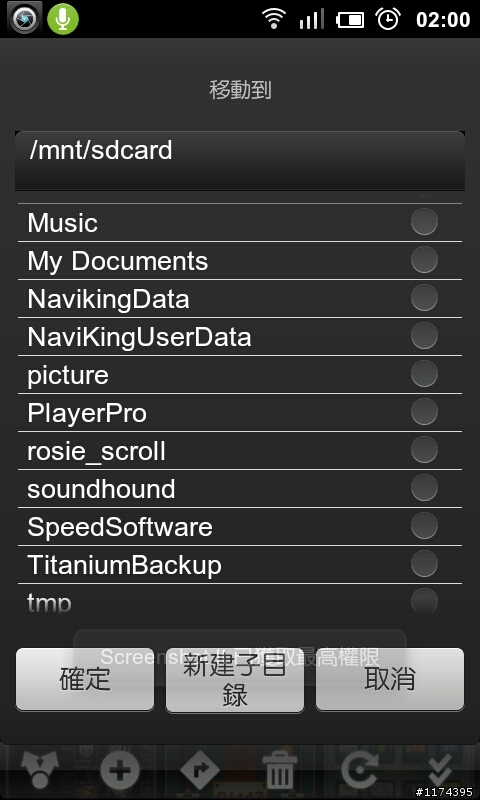Tap the double checkmark select-all icon
480x800 pixels.
[439, 770]
